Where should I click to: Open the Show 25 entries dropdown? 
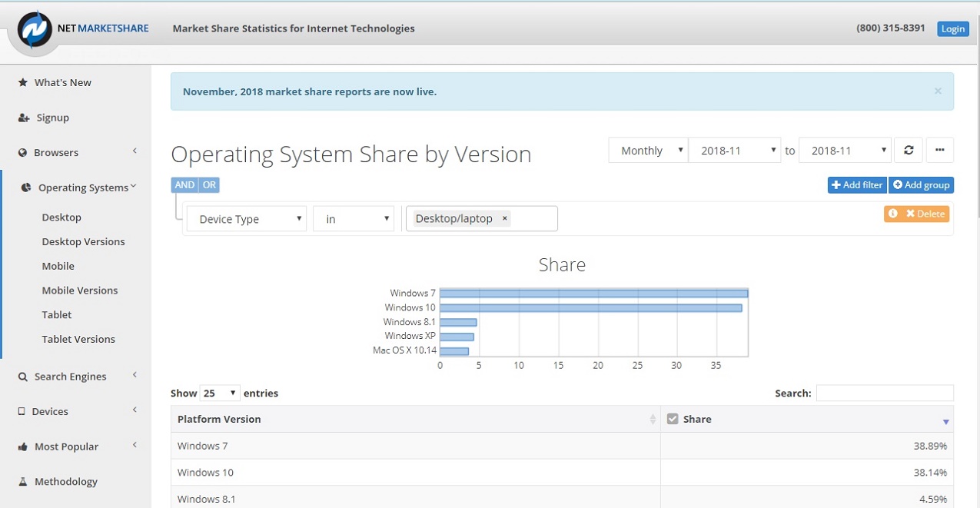220,393
